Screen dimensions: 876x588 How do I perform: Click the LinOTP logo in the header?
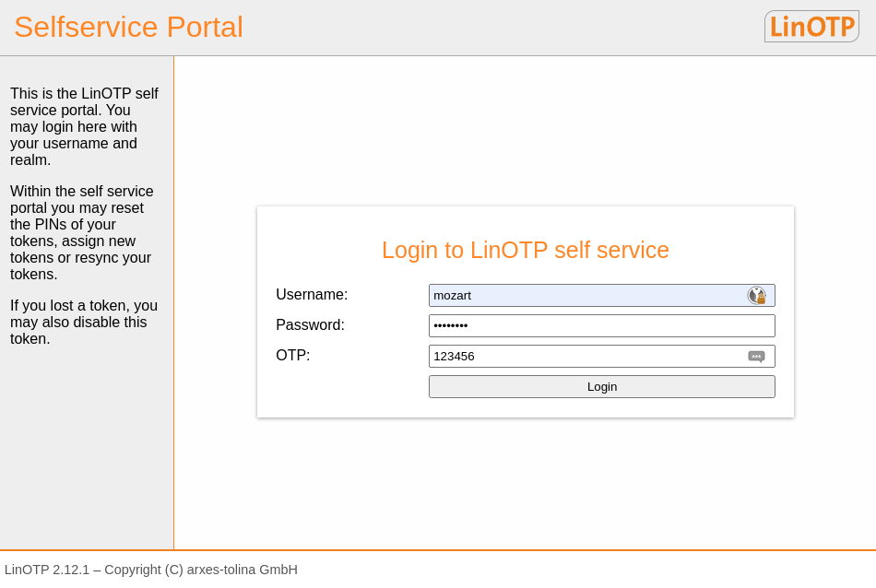(x=811, y=27)
